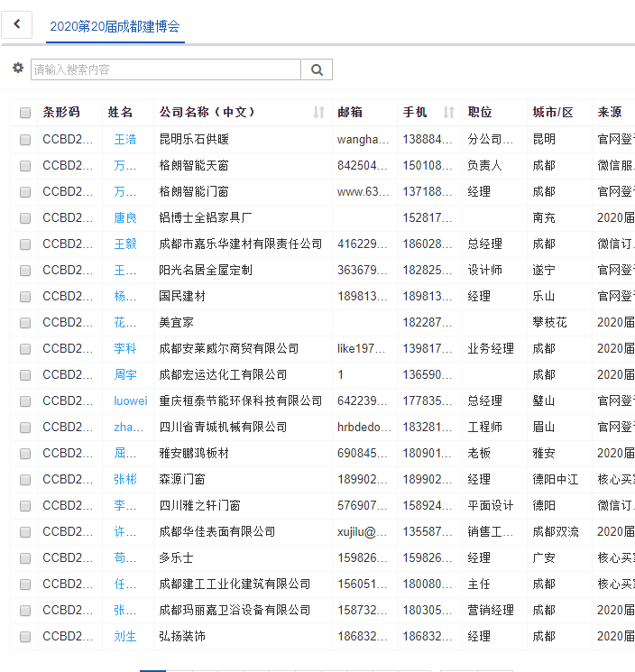Focus the search input field

pos(165,69)
